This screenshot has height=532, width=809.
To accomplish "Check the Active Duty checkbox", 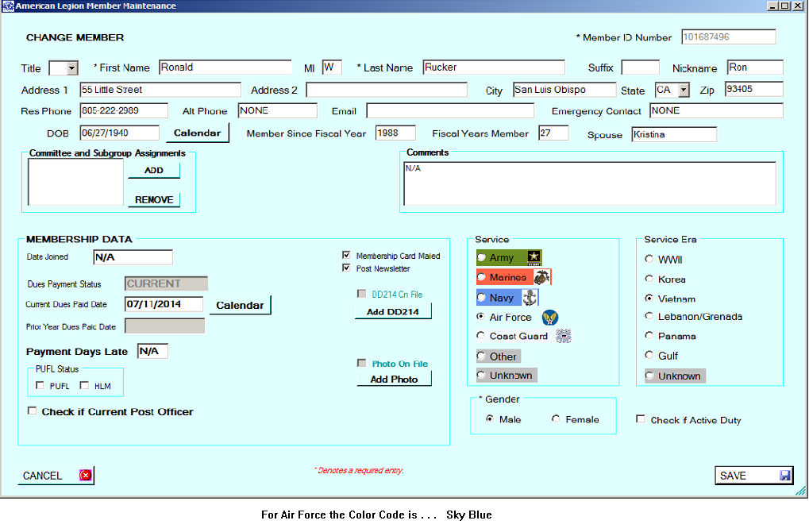I will pyautogui.click(x=640, y=419).
